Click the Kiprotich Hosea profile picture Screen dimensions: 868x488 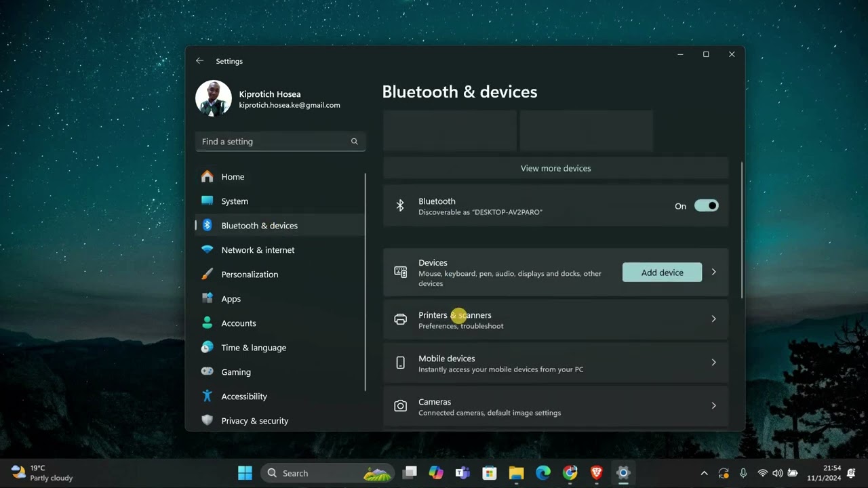(214, 99)
